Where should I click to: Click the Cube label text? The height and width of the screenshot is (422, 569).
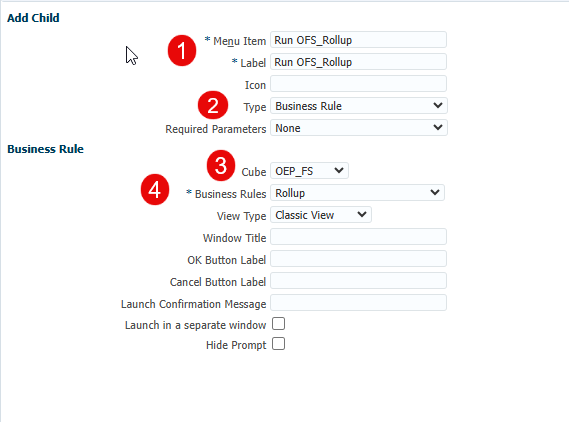[x=254, y=172]
